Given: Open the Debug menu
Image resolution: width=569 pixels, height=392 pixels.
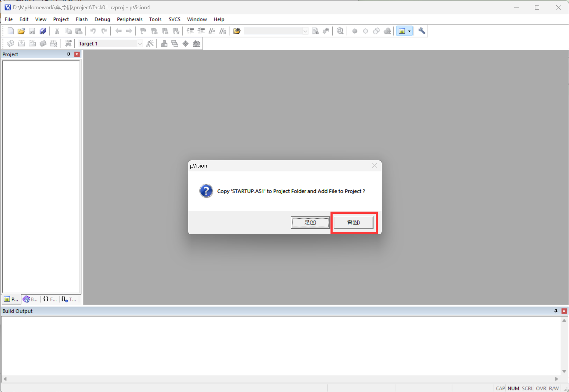Looking at the screenshot, I should (x=102, y=19).
